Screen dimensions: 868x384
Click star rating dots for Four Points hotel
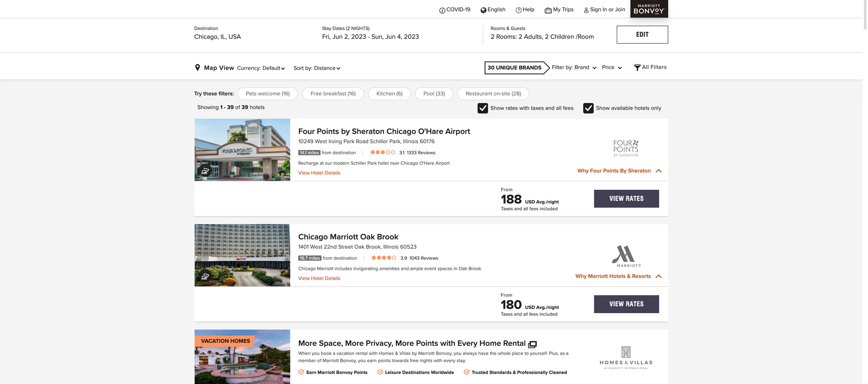coord(383,153)
